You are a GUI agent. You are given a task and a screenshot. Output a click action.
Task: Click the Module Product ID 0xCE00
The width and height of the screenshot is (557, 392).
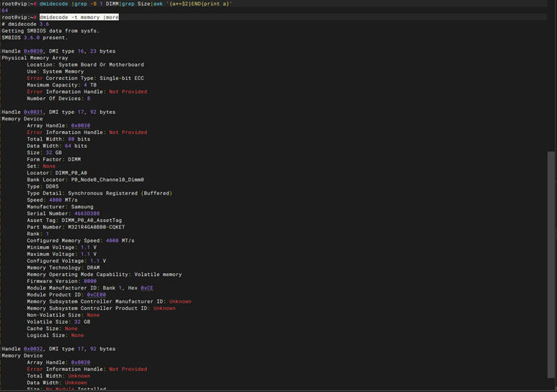(97, 295)
